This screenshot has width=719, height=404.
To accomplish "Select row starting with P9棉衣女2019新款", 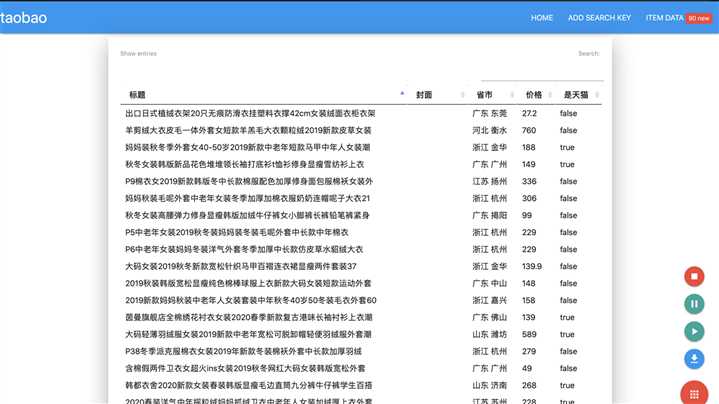I will tap(361, 181).
